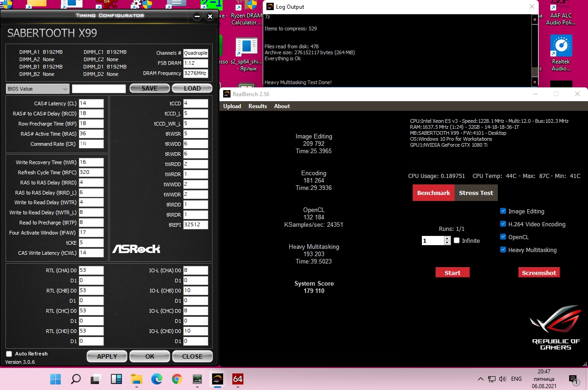Click Log Output scrollbar thumb
588x390 pixels.
click(x=535, y=71)
